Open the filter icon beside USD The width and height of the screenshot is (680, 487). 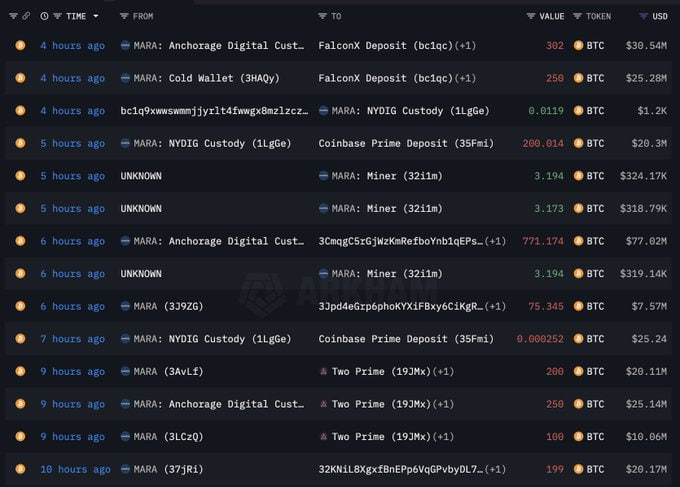pos(642,16)
